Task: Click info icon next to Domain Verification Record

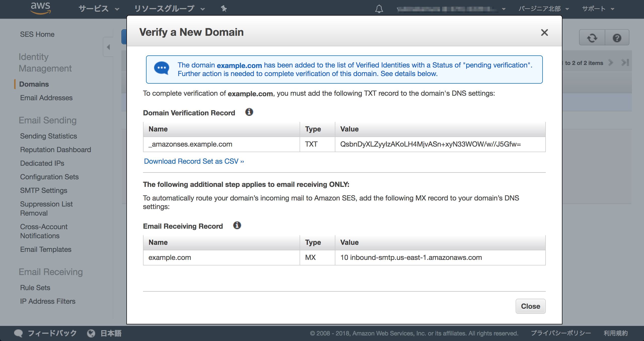Action: (249, 112)
